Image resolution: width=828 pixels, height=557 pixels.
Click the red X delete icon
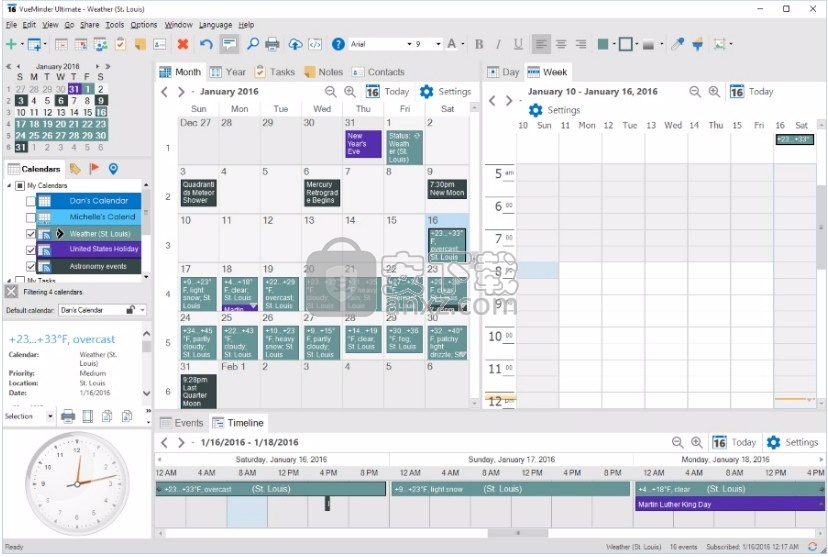[183, 44]
